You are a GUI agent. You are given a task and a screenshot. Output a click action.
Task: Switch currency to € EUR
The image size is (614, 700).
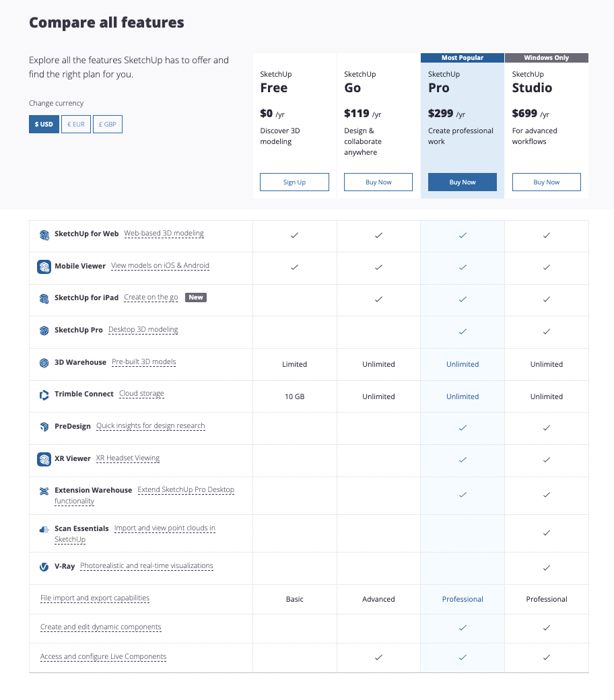pyautogui.click(x=75, y=125)
